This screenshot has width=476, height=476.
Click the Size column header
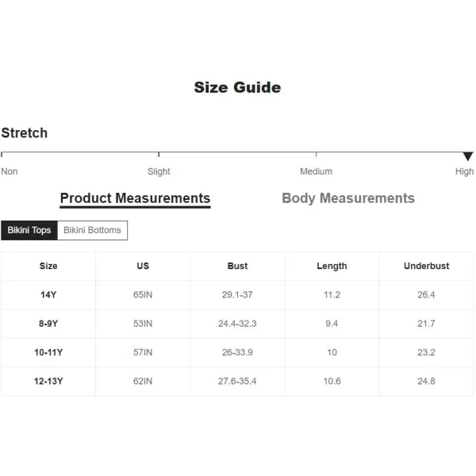pos(48,266)
